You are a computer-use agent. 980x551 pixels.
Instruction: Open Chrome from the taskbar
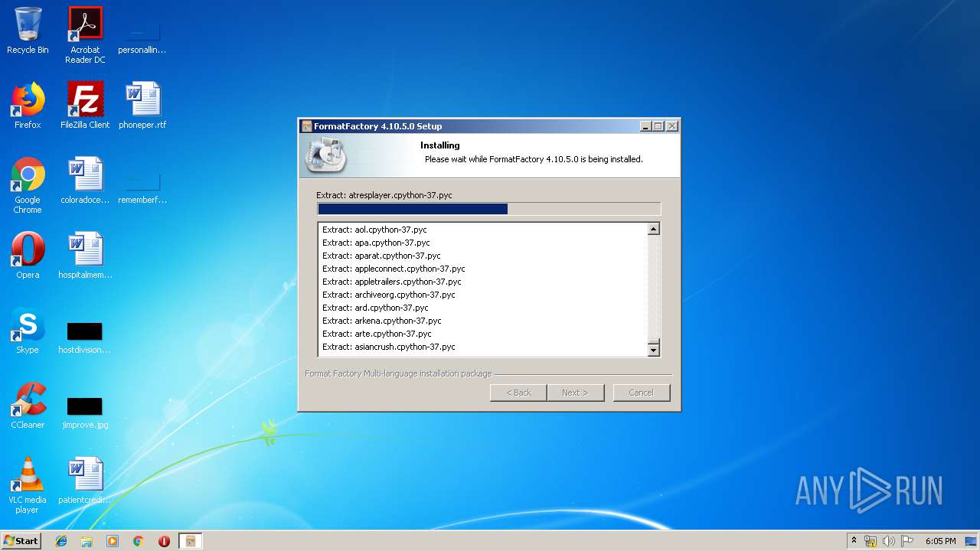(139, 541)
